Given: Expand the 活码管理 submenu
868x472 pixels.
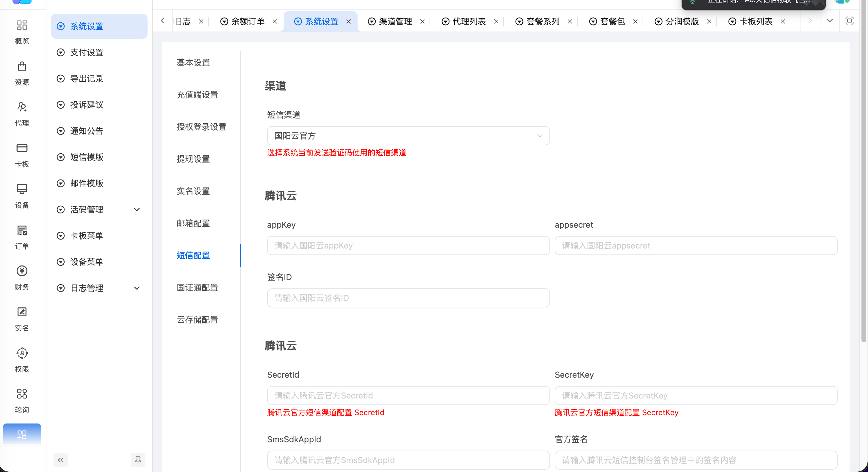Looking at the screenshot, I should coord(137,210).
